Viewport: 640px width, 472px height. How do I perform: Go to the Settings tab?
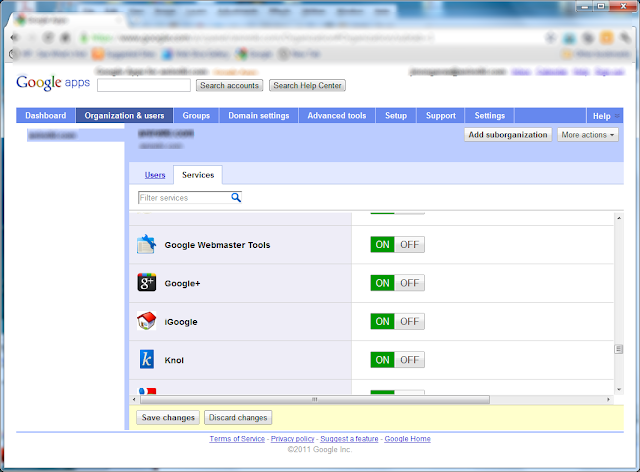[490, 116]
